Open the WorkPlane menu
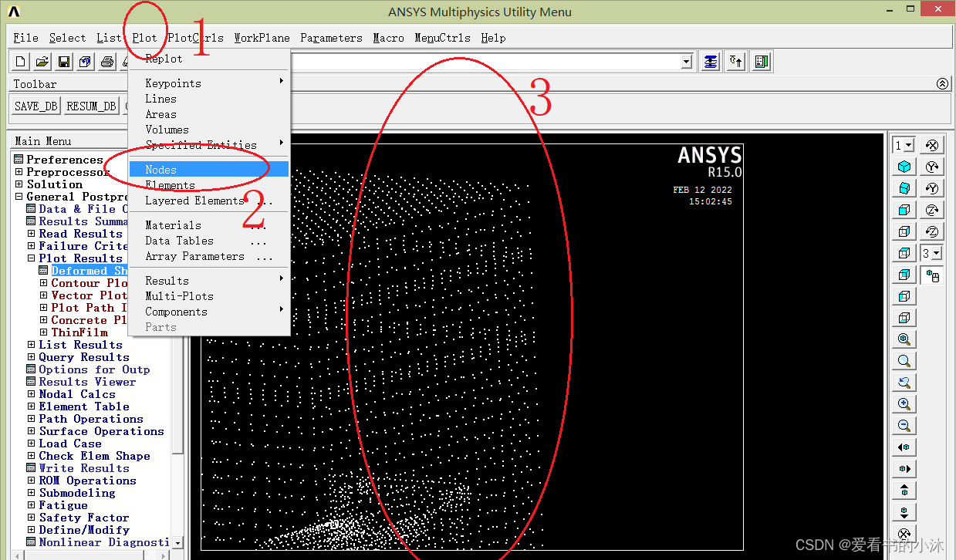The height and width of the screenshot is (560, 956). tap(262, 38)
